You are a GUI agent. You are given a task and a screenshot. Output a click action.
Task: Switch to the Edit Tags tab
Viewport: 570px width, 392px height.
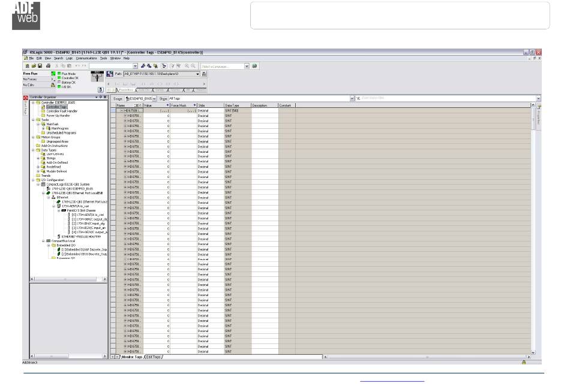154,357
